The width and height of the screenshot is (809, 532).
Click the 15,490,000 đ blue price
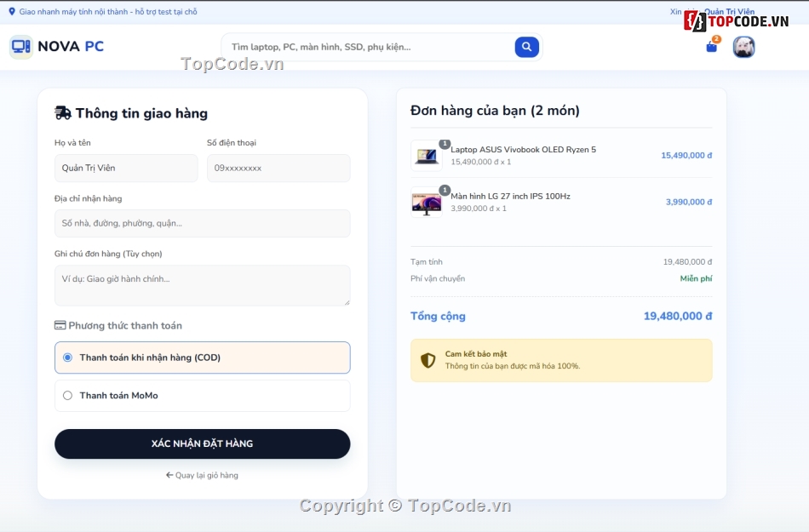point(686,155)
